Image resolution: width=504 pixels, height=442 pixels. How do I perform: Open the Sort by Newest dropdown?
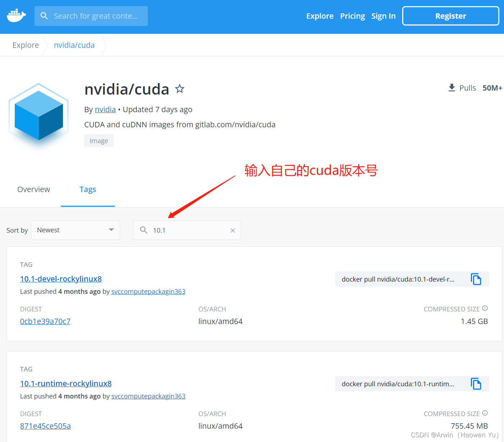(x=76, y=230)
